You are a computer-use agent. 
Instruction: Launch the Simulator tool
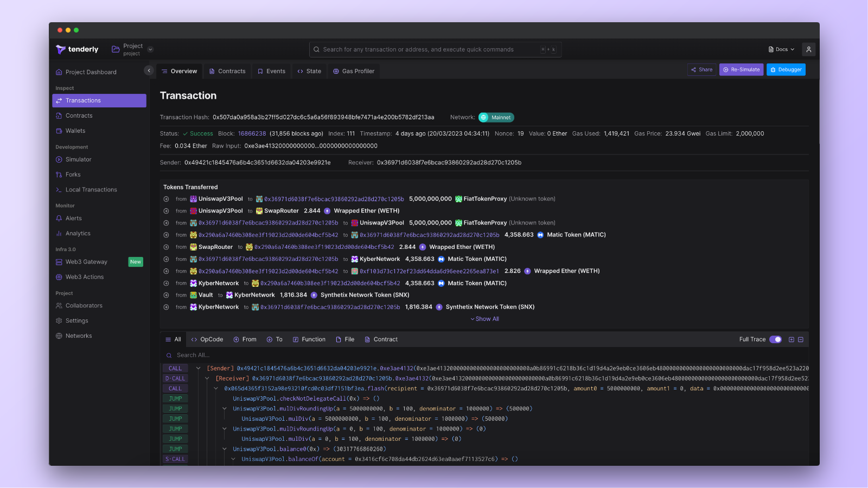pos(78,159)
